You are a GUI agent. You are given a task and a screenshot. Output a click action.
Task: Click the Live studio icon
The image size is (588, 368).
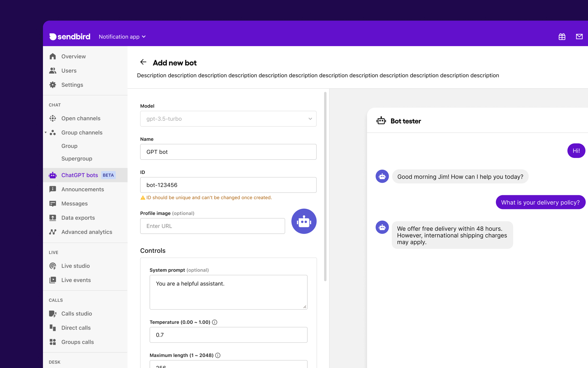point(53,266)
